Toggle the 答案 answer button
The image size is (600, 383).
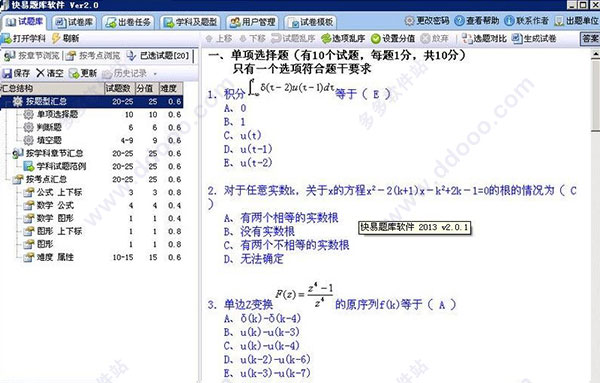pos(590,39)
